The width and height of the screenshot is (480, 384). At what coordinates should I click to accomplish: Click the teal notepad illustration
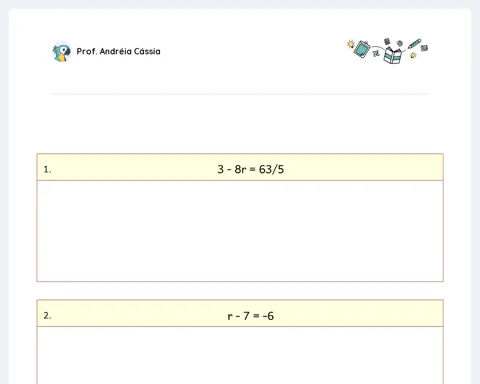click(x=362, y=49)
